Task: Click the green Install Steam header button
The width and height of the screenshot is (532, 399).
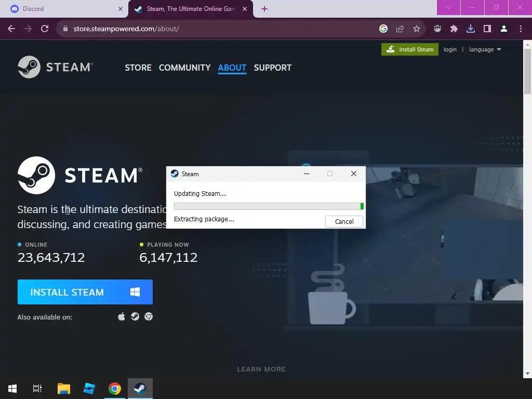Action: point(410,49)
